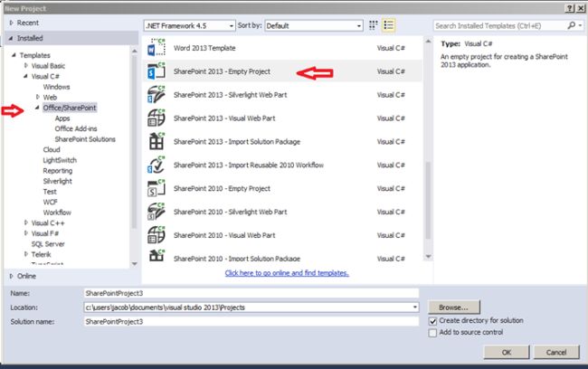The image size is (588, 369).
Task: Select the Test category
Action: click(x=50, y=192)
